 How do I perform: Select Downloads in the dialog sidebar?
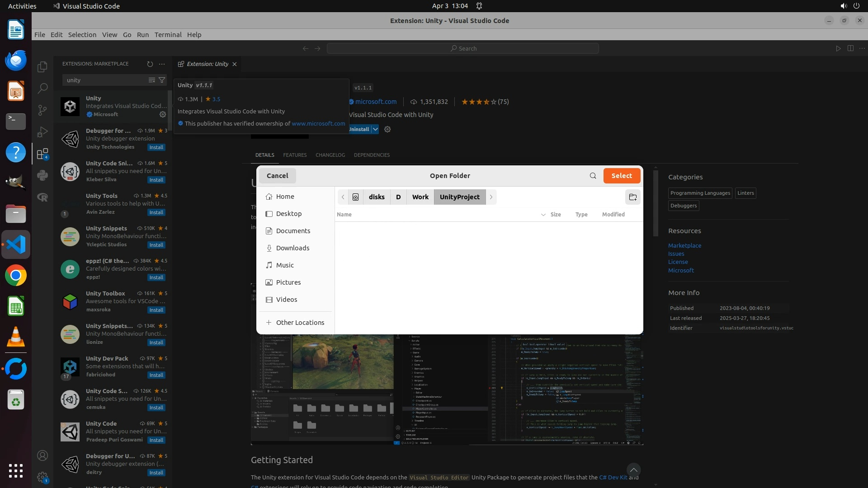coord(292,248)
